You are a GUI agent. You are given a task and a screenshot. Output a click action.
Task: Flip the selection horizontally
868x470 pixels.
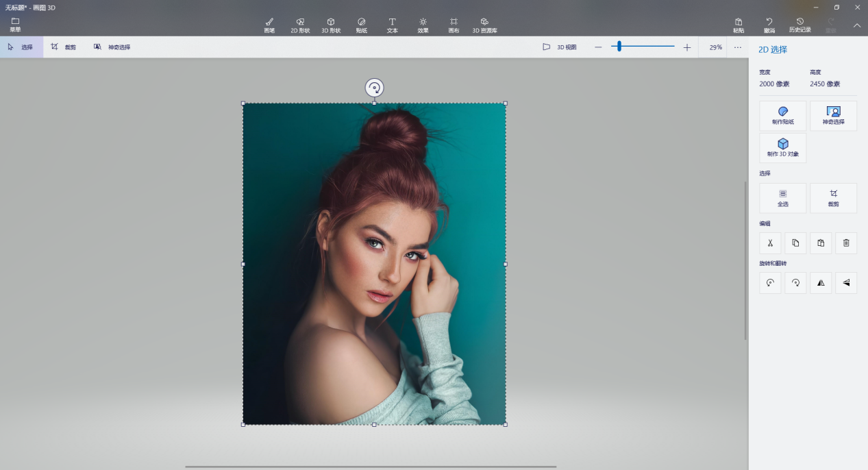point(821,282)
